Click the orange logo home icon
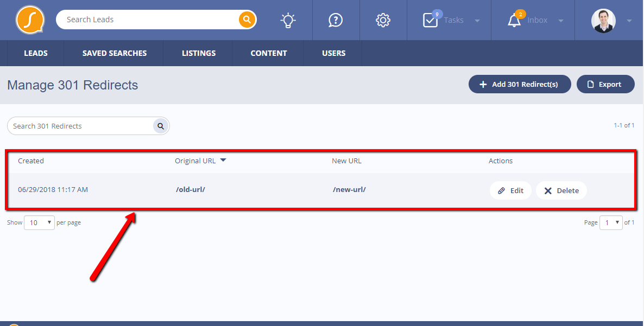The height and width of the screenshot is (326, 644). (30, 20)
